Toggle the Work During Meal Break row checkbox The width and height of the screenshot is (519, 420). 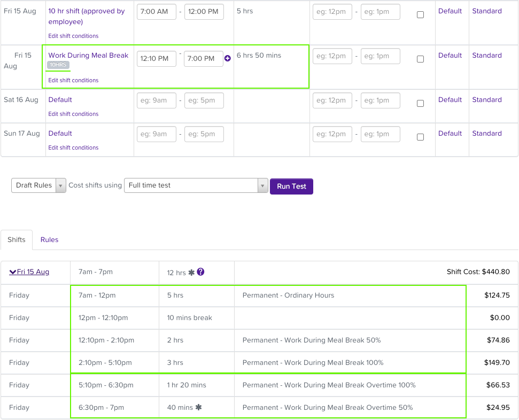[x=420, y=59]
